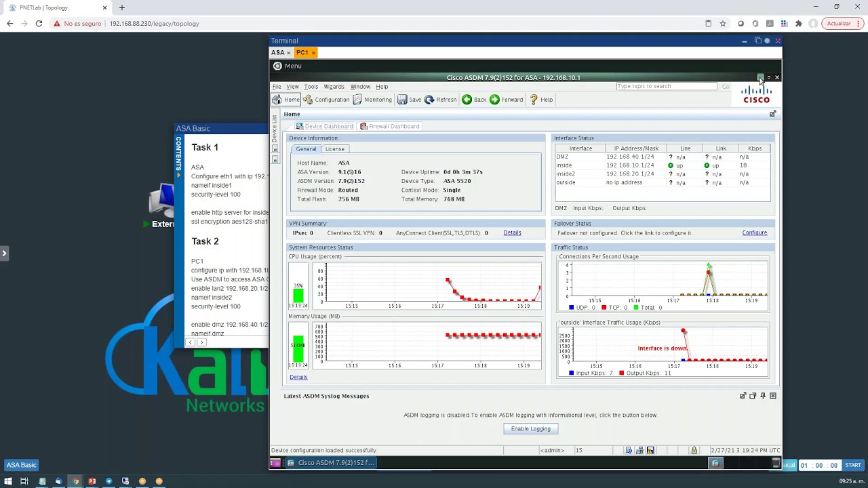868x488 pixels.
Task: Click the Actualizar button in Chrome
Action: [x=842, y=24]
